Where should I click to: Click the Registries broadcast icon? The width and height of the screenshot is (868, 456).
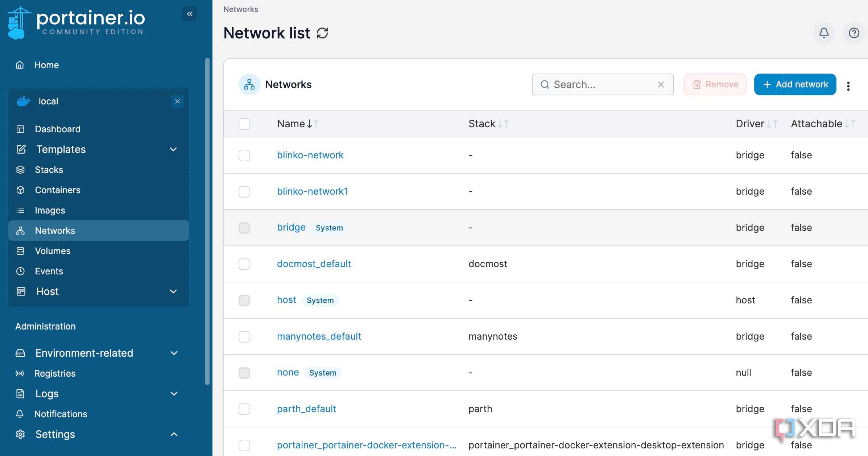click(20, 373)
